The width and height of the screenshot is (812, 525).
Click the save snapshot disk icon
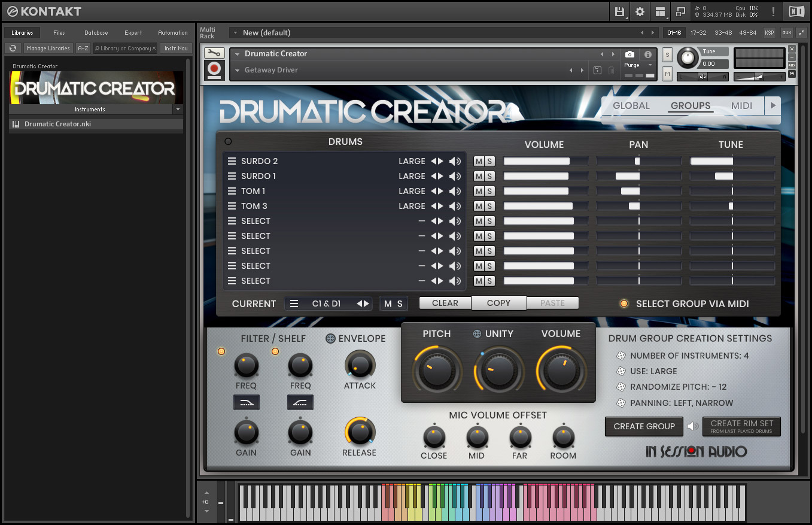point(597,70)
